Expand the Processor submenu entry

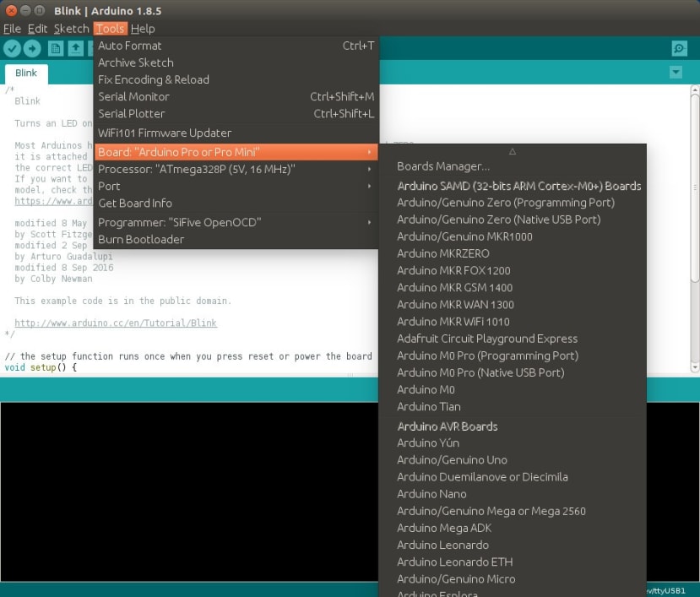pos(236,169)
